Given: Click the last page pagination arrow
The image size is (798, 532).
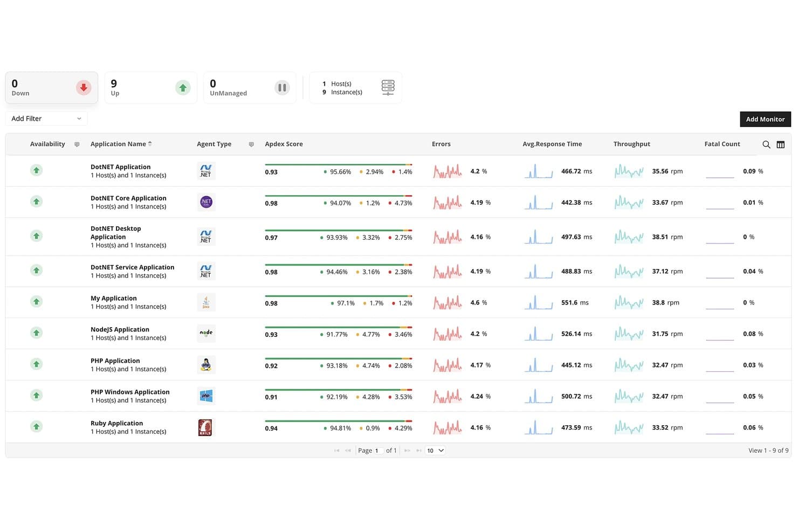Looking at the screenshot, I should (419, 451).
